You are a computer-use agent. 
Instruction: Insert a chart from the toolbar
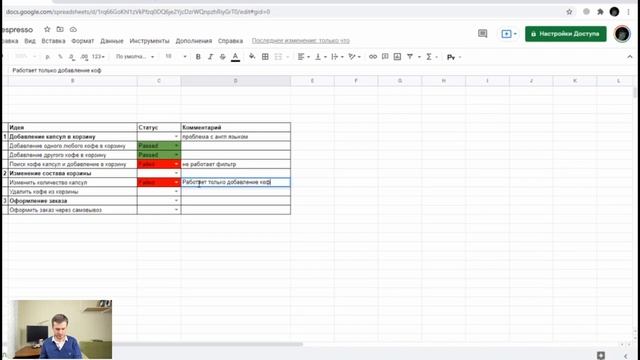click(397, 57)
